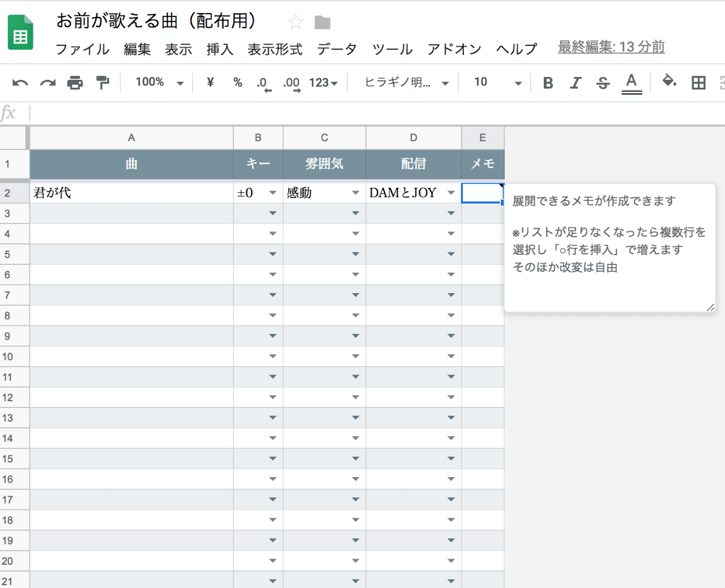Viewport: 725px width, 588px height.
Task: Open the 編集 menu
Action: (x=138, y=49)
